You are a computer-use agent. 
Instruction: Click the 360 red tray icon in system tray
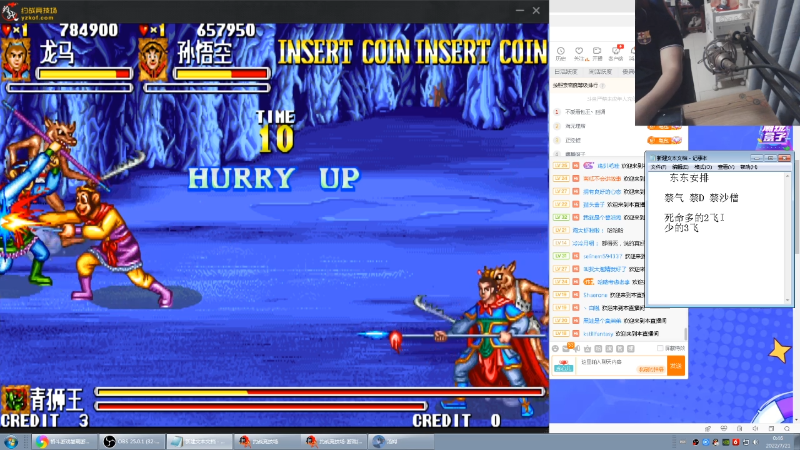[x=736, y=442]
